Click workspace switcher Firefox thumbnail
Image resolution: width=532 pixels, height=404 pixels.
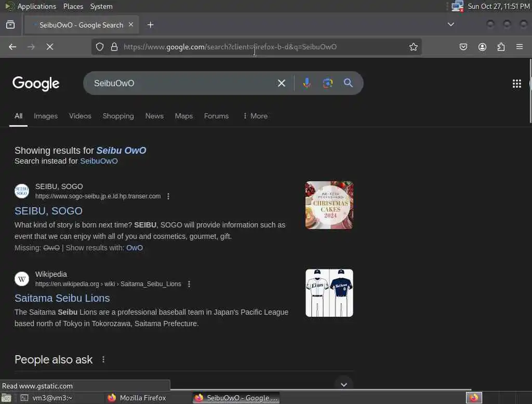[x=474, y=398]
